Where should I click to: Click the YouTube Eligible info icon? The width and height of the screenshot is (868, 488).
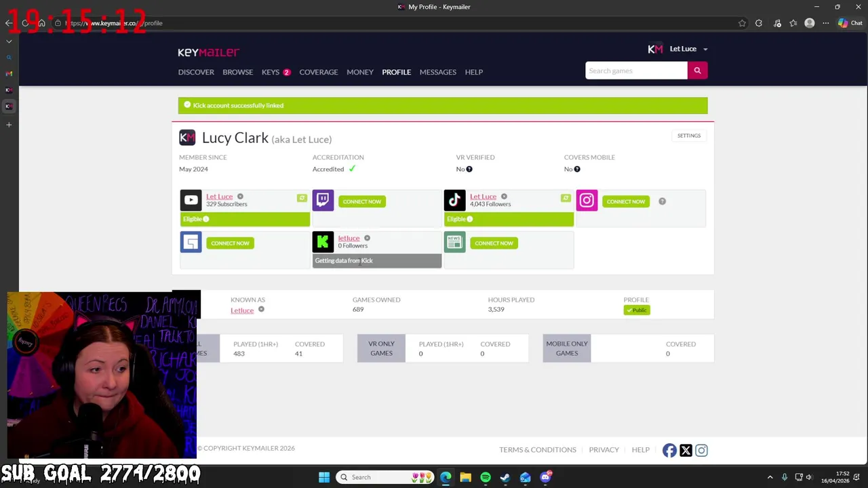click(x=206, y=219)
